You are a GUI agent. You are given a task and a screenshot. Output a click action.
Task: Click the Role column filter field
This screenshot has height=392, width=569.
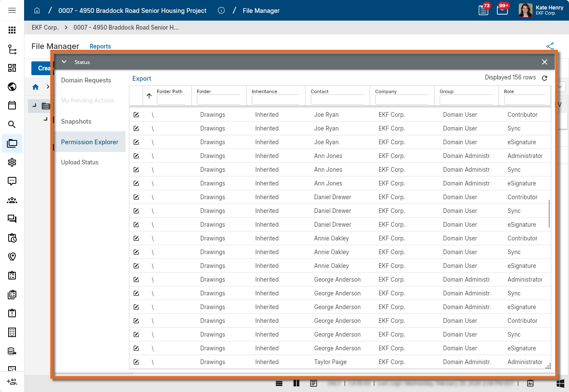(524, 100)
